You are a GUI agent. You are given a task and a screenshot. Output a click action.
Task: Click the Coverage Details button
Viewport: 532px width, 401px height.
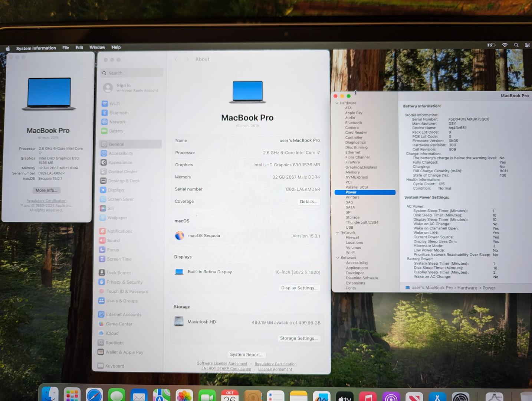(x=309, y=202)
